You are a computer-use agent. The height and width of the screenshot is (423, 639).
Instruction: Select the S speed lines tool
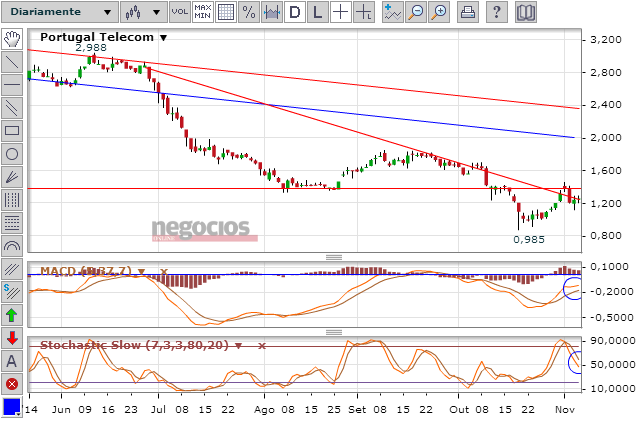coord(12,292)
